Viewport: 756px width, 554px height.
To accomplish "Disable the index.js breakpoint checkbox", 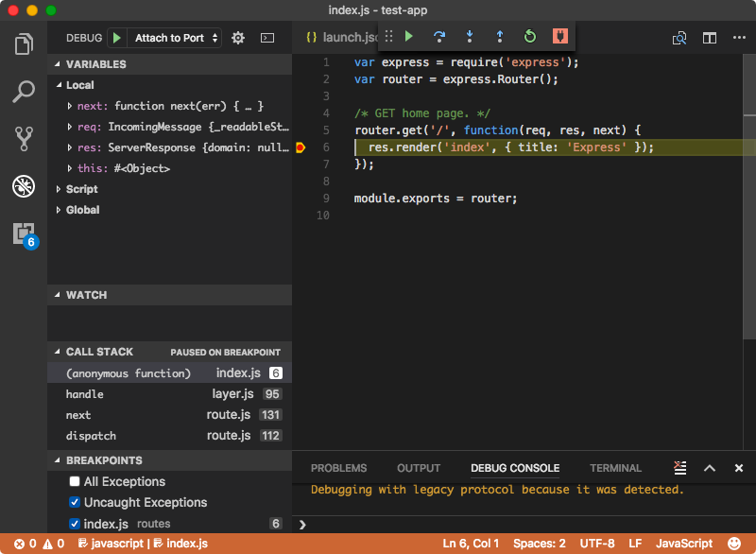I will coord(75,523).
